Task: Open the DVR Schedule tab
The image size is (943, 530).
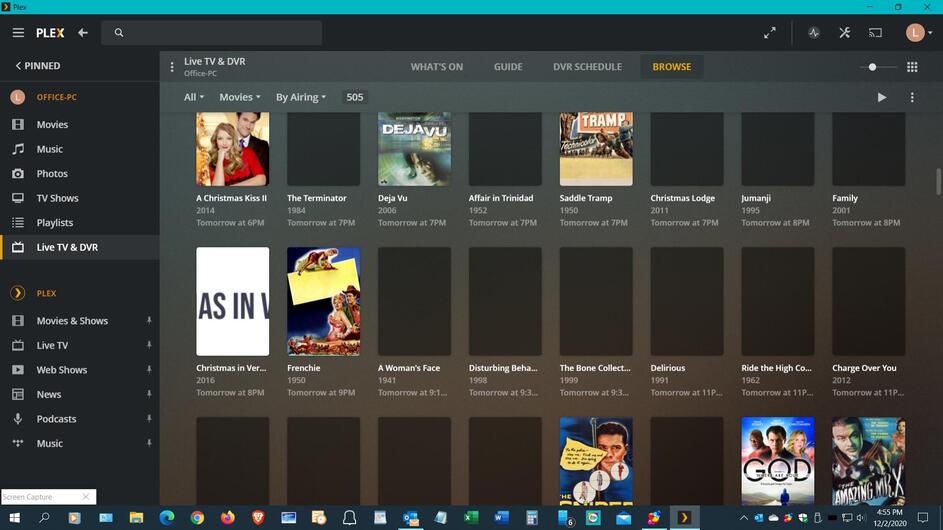Action: click(587, 67)
